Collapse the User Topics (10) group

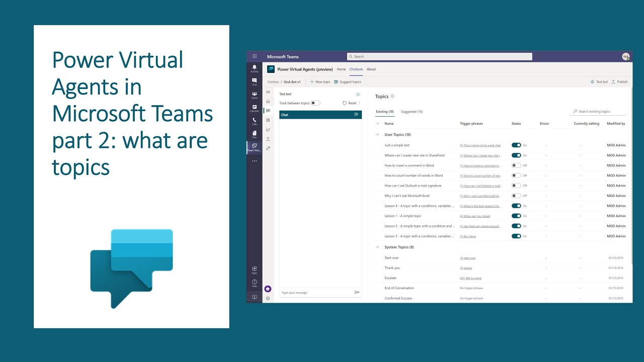coord(378,135)
